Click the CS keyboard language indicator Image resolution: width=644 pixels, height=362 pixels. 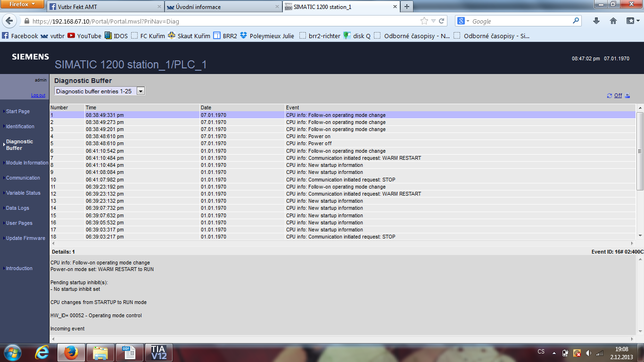coord(541,352)
